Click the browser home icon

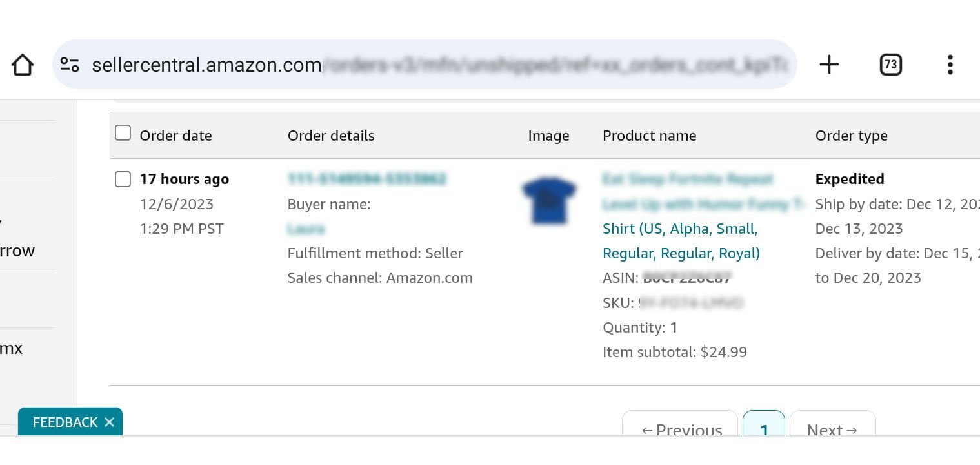[x=23, y=64]
